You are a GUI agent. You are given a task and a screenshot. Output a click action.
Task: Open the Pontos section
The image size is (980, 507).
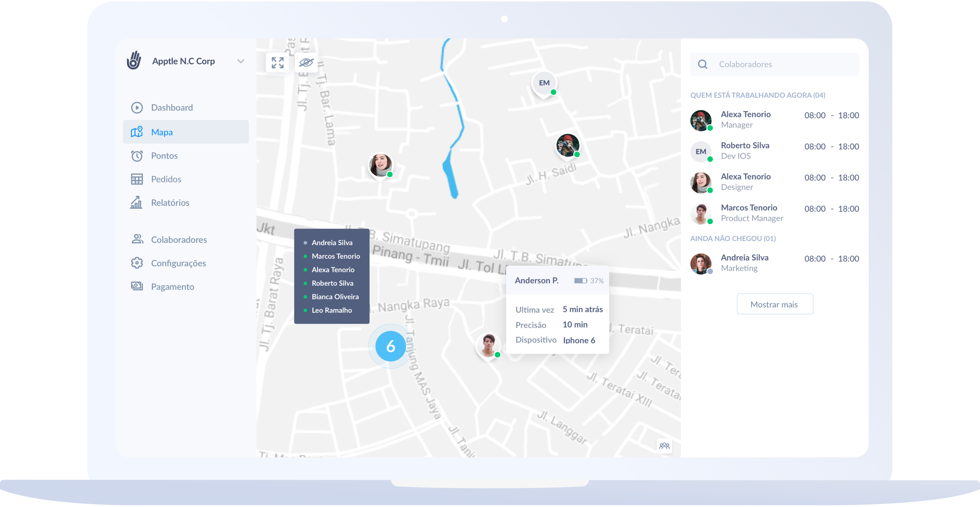pos(164,156)
